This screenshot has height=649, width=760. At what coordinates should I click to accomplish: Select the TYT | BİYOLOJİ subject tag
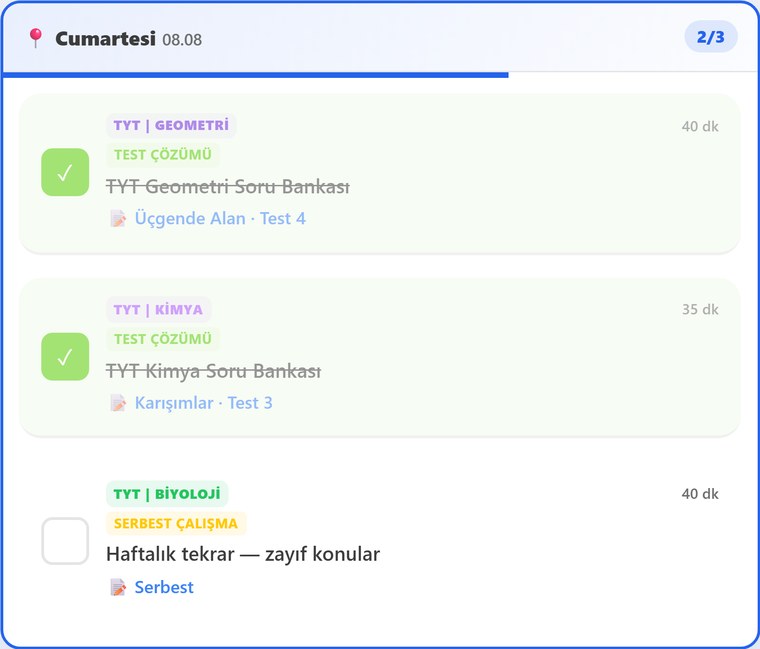167,494
